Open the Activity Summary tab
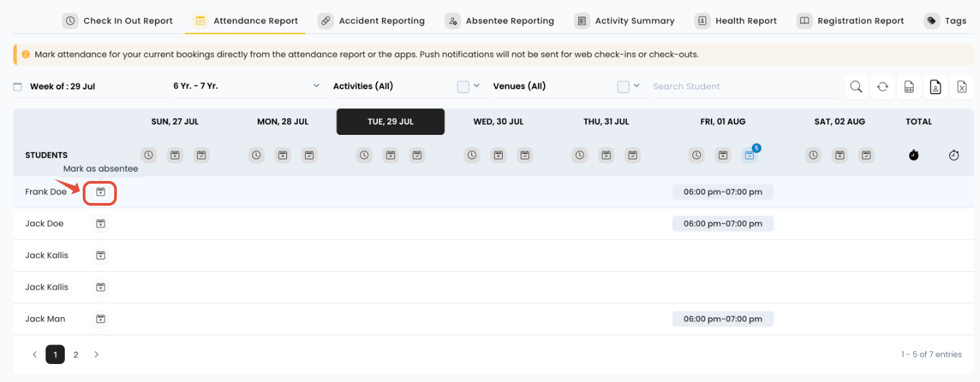980x382 pixels. point(624,21)
